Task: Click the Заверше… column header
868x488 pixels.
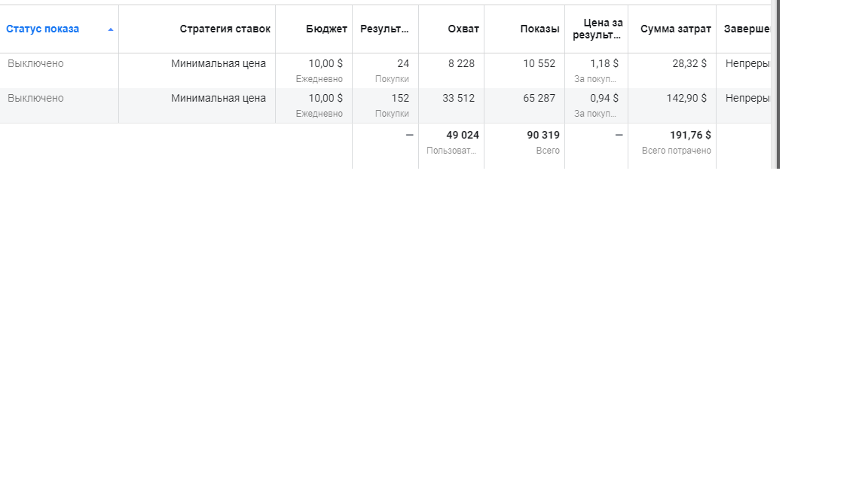Action: point(747,29)
